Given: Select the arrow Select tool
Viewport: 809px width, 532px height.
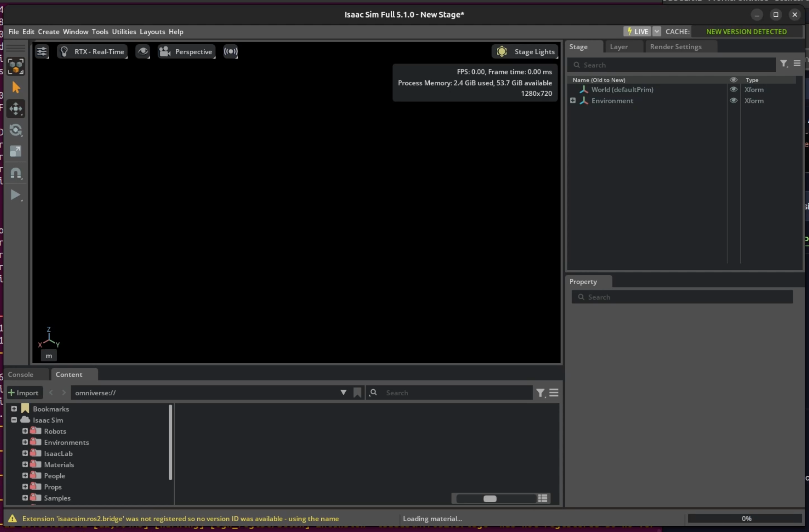Looking at the screenshot, I should (x=16, y=87).
